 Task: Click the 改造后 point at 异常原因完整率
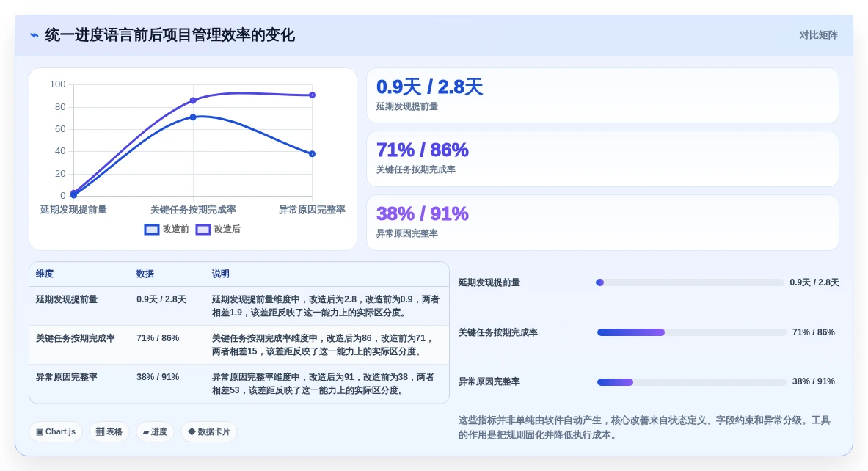point(313,95)
